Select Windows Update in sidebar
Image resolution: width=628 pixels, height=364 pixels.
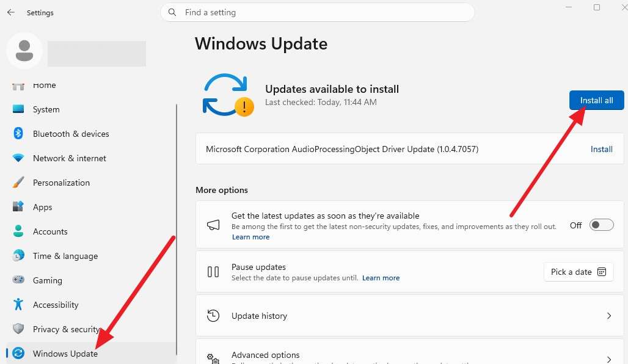click(90, 353)
